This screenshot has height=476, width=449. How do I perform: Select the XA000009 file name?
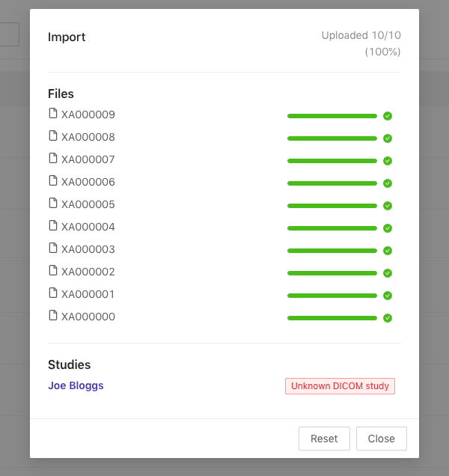[88, 115]
